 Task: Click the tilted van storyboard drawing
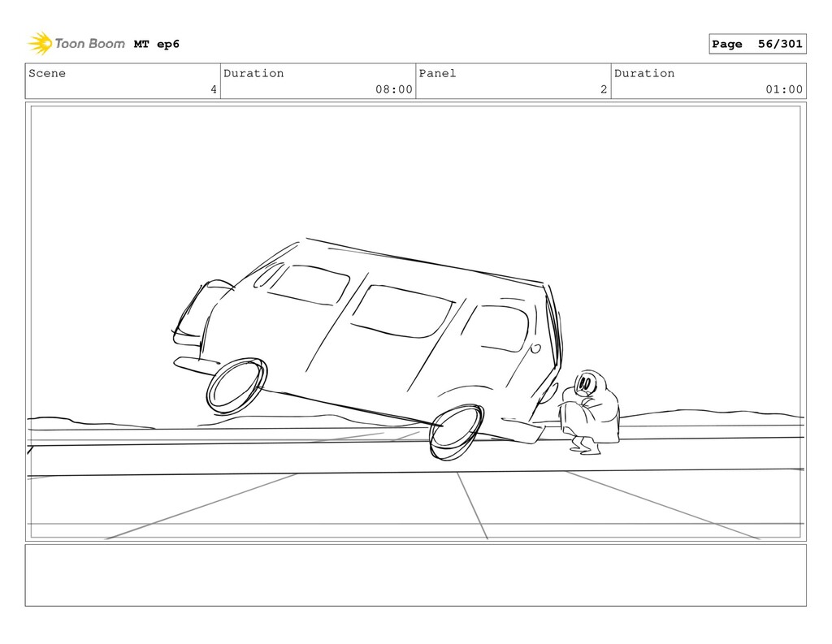point(367,349)
